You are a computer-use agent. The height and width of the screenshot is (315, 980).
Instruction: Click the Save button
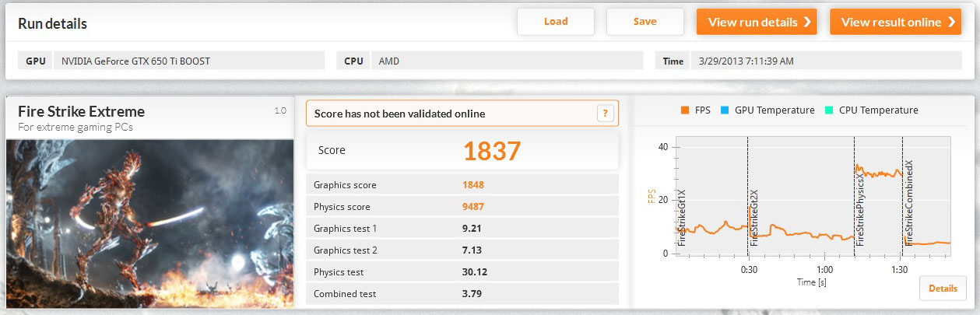(x=645, y=22)
